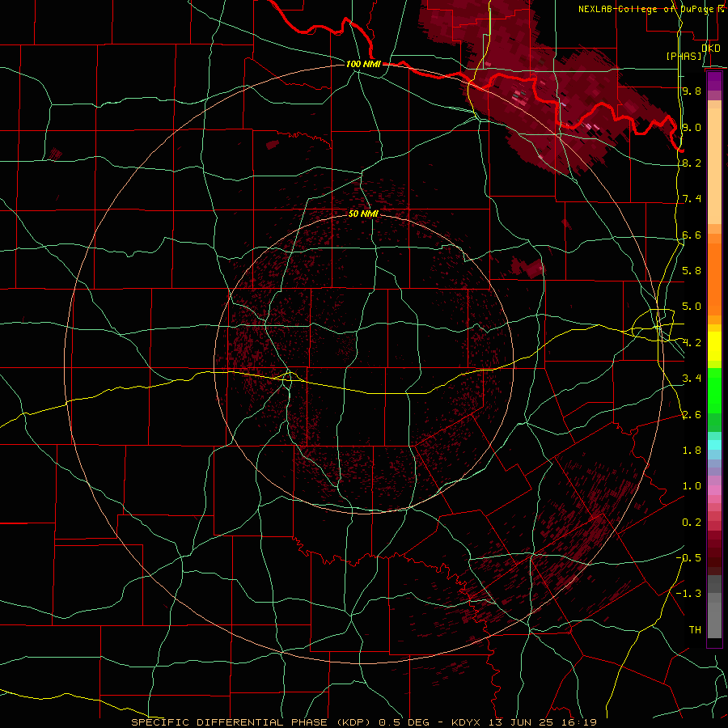Screen dimensions: 728x728
Task: Click the 1.0 legend value
Action: tap(692, 486)
